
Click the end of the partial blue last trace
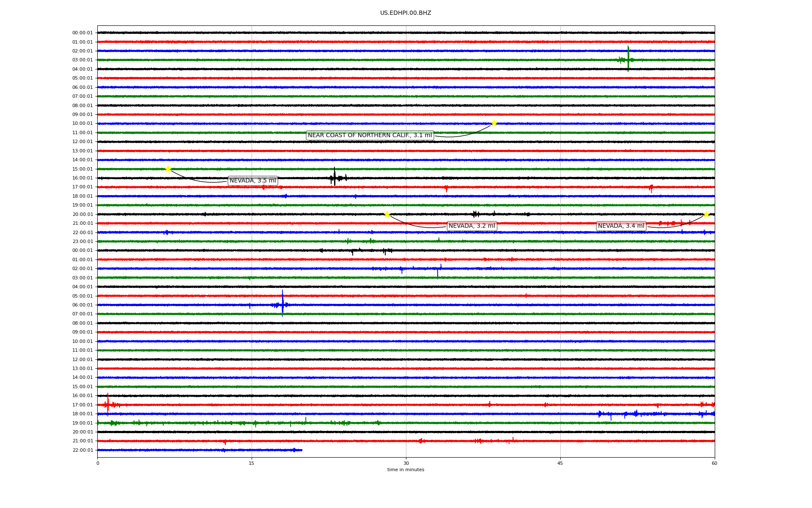(x=302, y=450)
